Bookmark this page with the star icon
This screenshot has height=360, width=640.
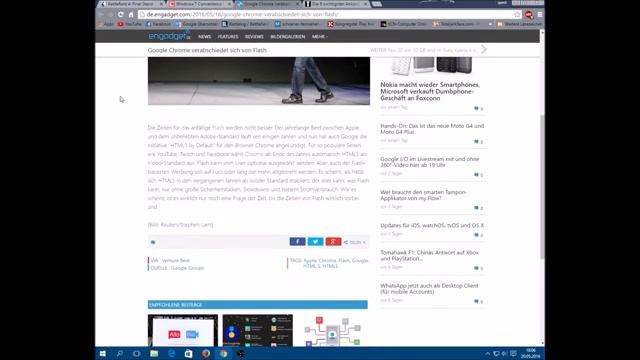[517, 14]
